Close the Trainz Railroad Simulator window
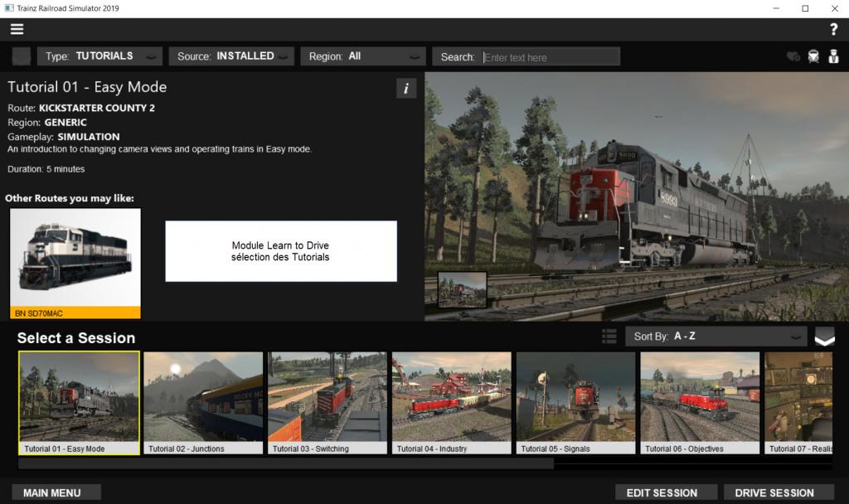 [834, 8]
